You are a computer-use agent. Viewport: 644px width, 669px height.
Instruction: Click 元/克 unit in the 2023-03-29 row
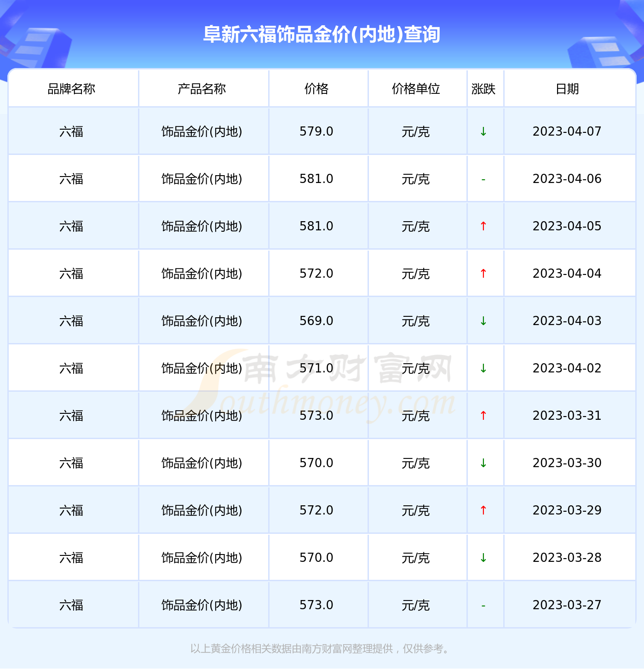[x=416, y=510]
